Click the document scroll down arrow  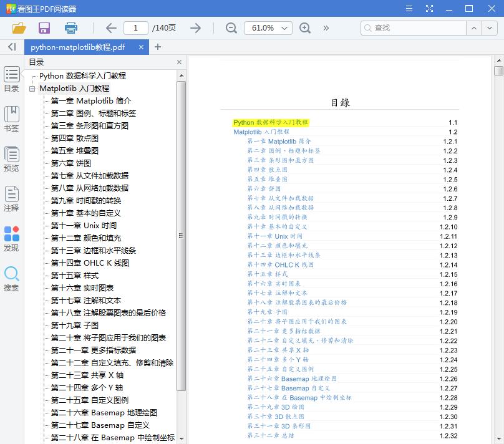(x=499, y=438)
